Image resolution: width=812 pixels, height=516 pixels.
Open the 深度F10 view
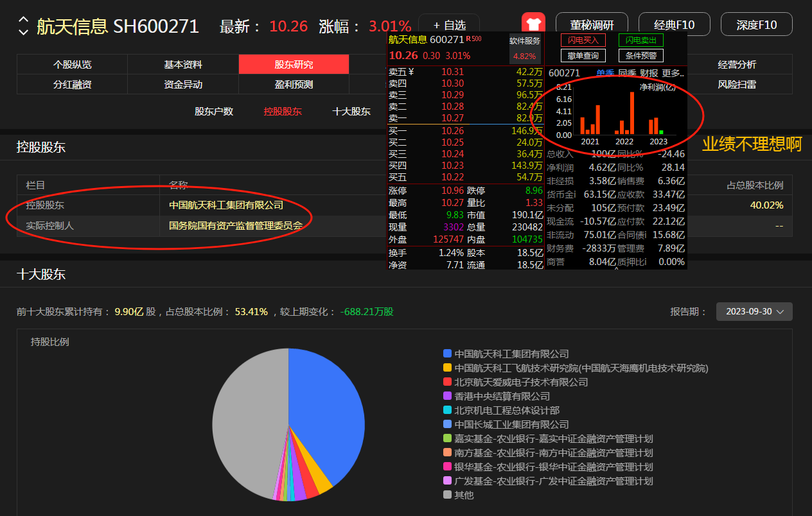757,25
